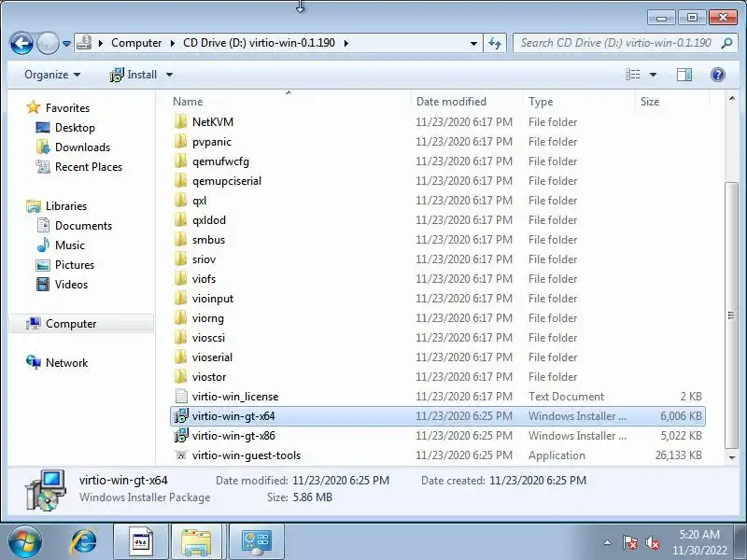Select the qemufwcfg folder icon
This screenshot has width=747, height=560.
point(180,161)
